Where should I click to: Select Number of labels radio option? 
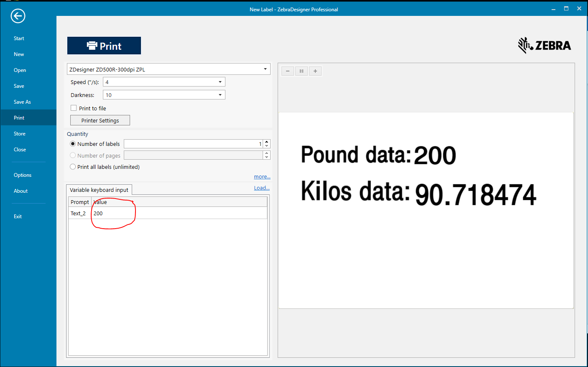pos(73,144)
